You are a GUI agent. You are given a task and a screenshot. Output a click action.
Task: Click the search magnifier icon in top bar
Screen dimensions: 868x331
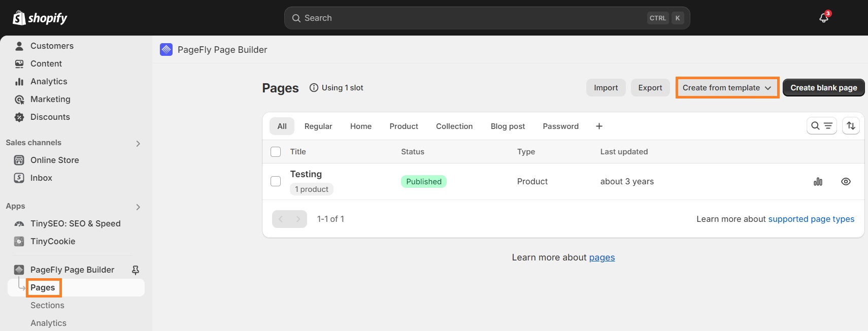296,18
